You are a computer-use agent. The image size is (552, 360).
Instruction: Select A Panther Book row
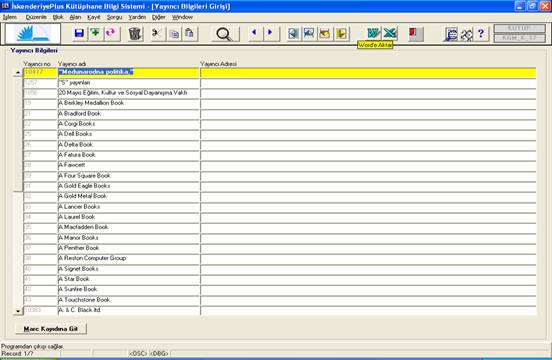(x=128, y=248)
